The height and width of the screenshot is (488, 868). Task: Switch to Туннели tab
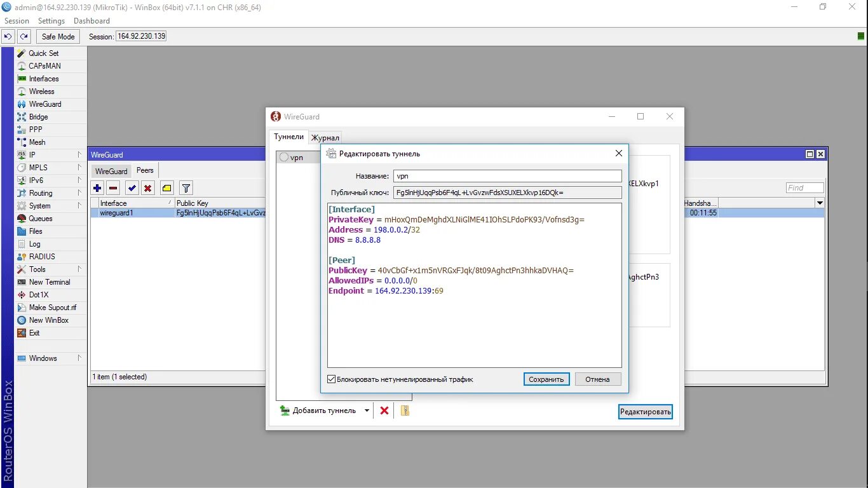click(289, 137)
